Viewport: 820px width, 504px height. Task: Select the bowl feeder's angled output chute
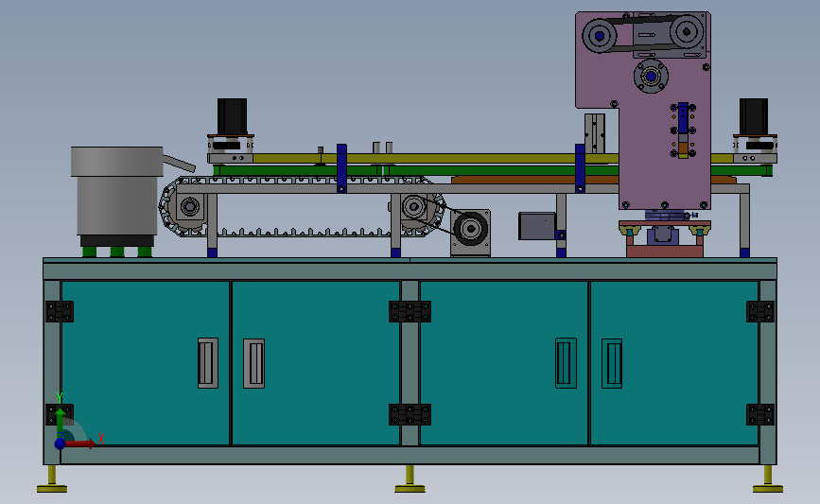[179, 163]
